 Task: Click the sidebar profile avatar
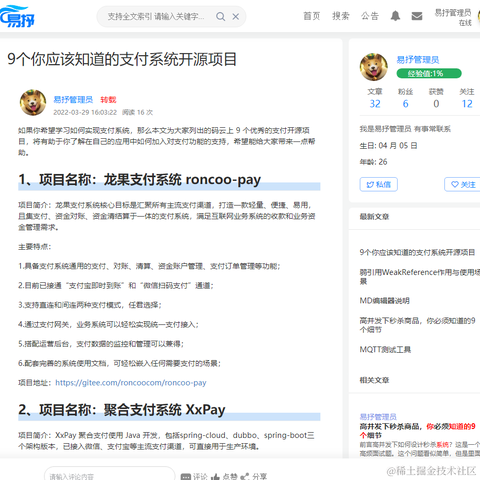(373, 67)
